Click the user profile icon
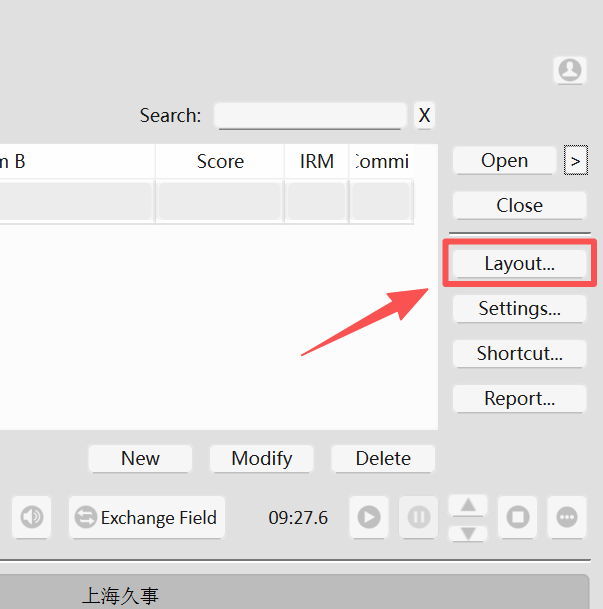This screenshot has width=603, height=609. [569, 70]
